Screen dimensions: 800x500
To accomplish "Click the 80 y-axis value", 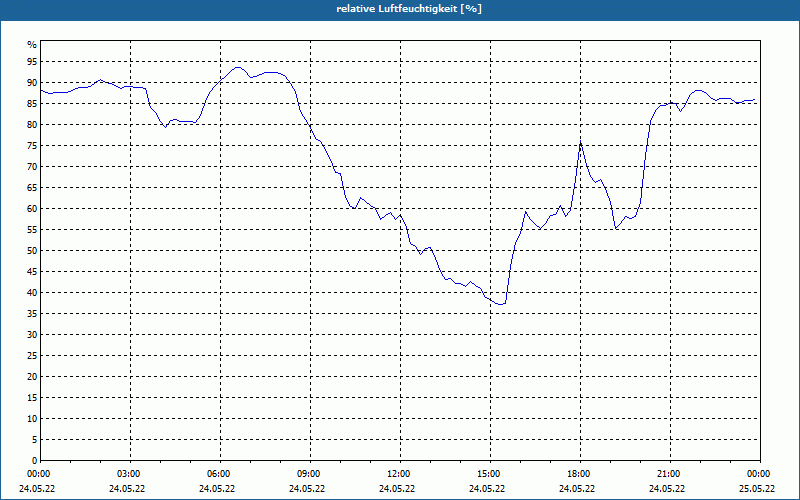I will [32, 124].
